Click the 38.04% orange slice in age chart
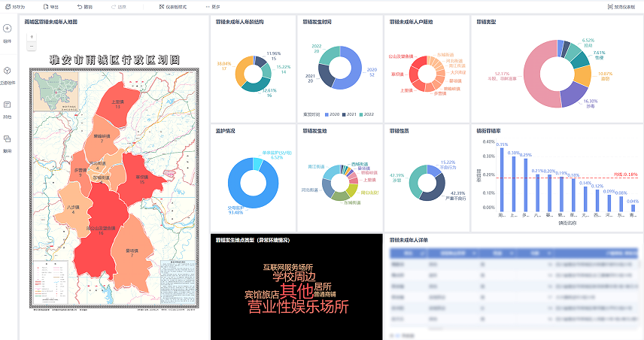This screenshot has width=644, height=340. (x=241, y=70)
